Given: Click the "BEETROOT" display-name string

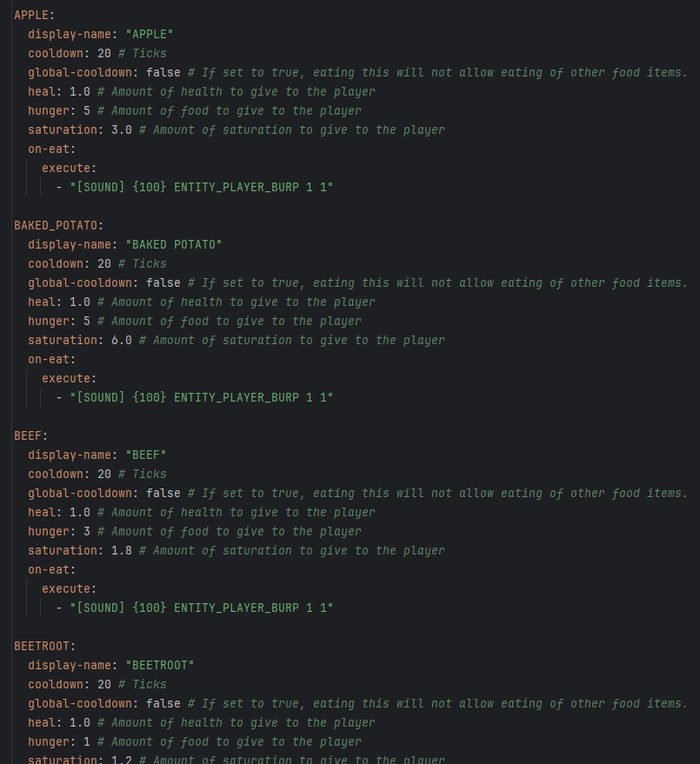Looking at the screenshot, I should click(160, 666).
